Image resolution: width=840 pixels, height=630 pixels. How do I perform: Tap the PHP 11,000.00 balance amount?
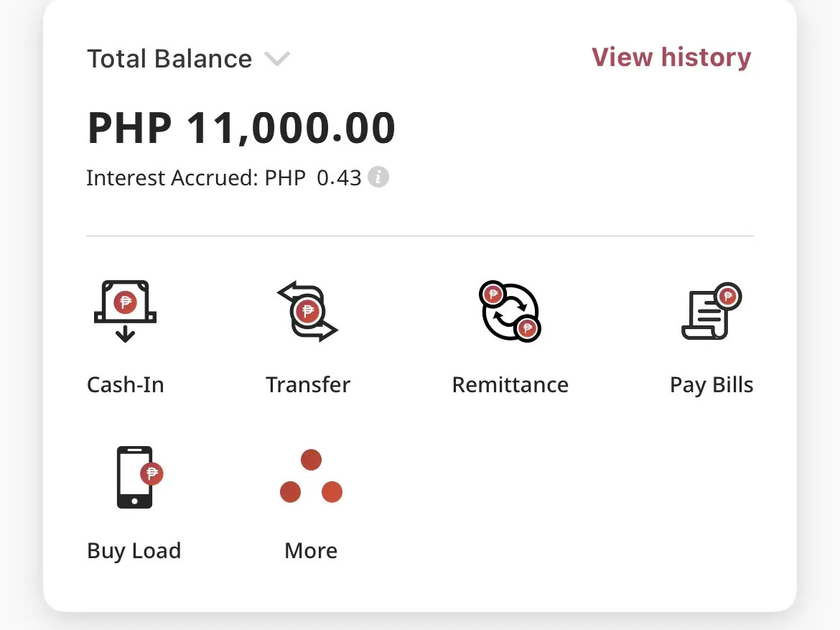click(242, 128)
